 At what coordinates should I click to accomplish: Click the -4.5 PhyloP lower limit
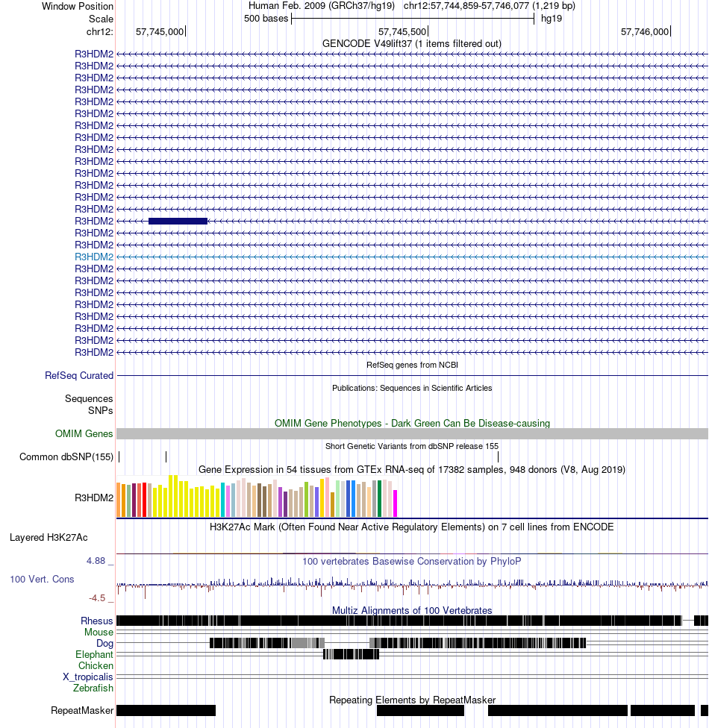97,598
